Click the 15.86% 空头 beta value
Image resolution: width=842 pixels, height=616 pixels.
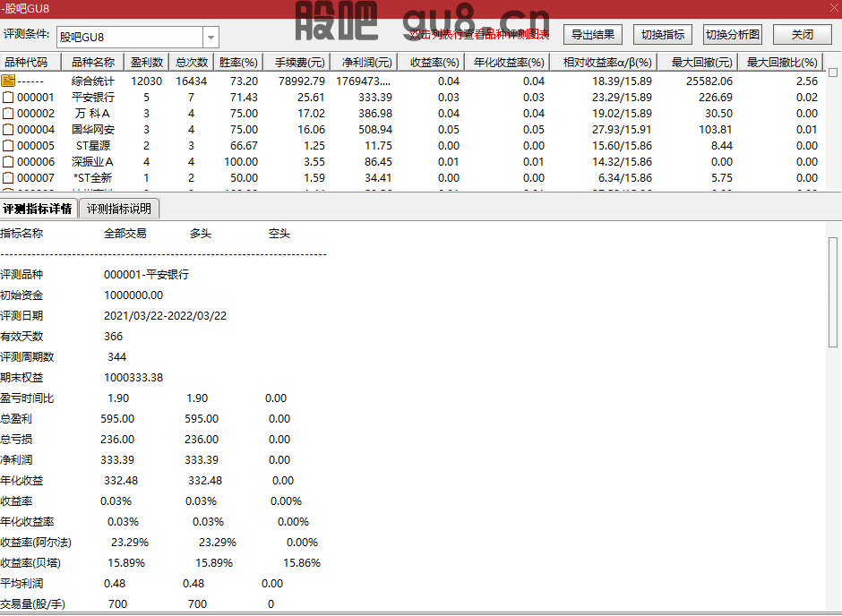pyautogui.click(x=302, y=563)
